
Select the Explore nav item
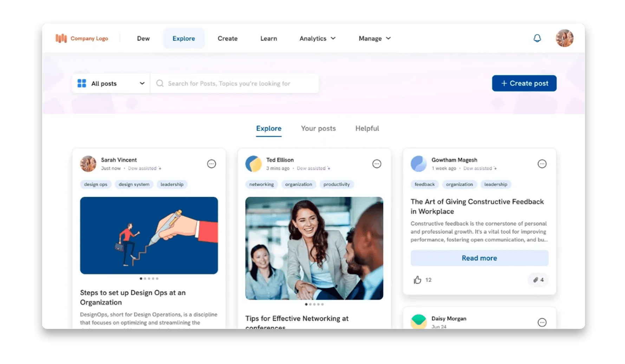tap(184, 38)
